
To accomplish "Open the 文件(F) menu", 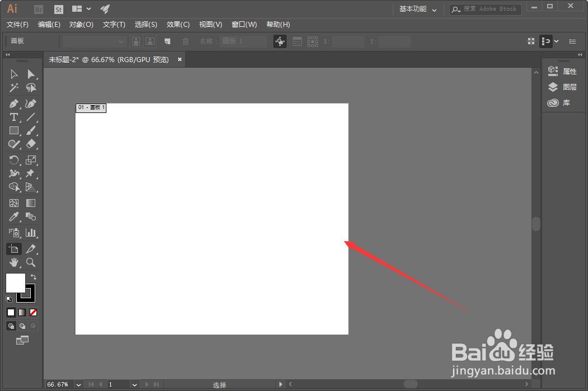I will 17,25.
